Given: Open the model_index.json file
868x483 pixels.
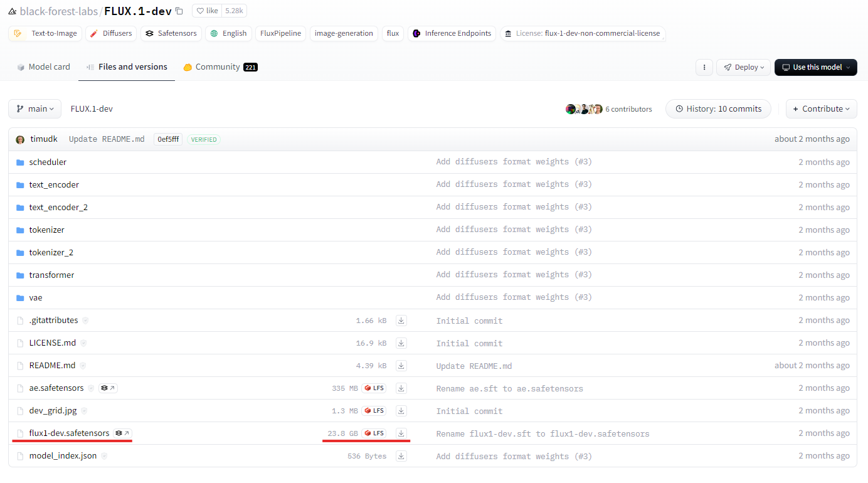Looking at the screenshot, I should 63,455.
